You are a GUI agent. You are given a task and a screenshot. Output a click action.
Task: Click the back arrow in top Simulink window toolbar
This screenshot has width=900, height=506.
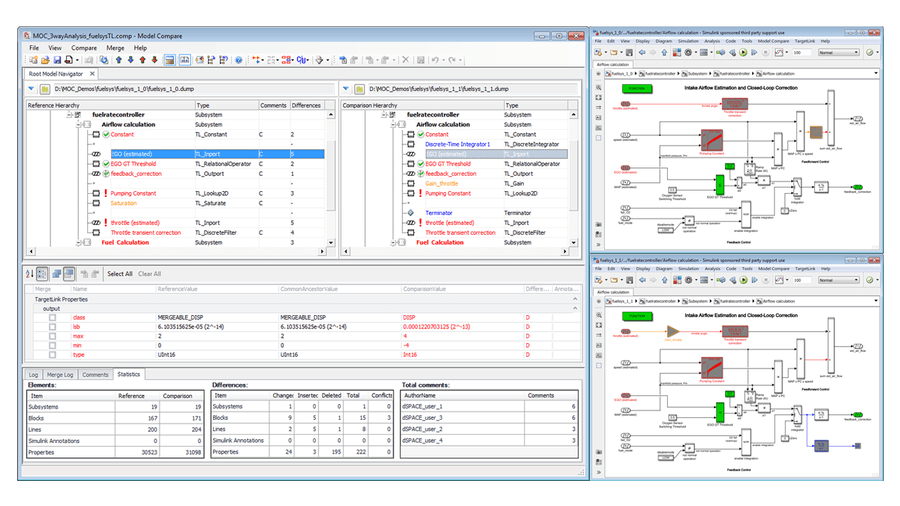(642, 52)
